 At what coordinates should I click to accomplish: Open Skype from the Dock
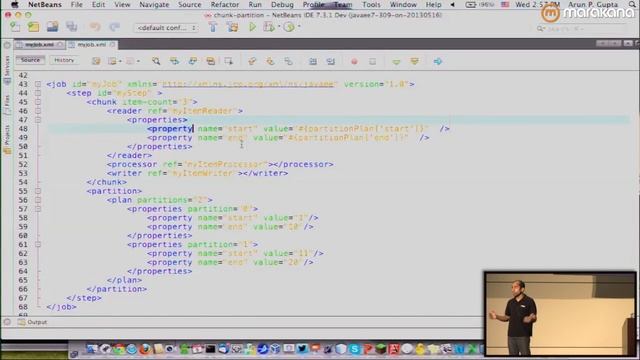[354, 349]
